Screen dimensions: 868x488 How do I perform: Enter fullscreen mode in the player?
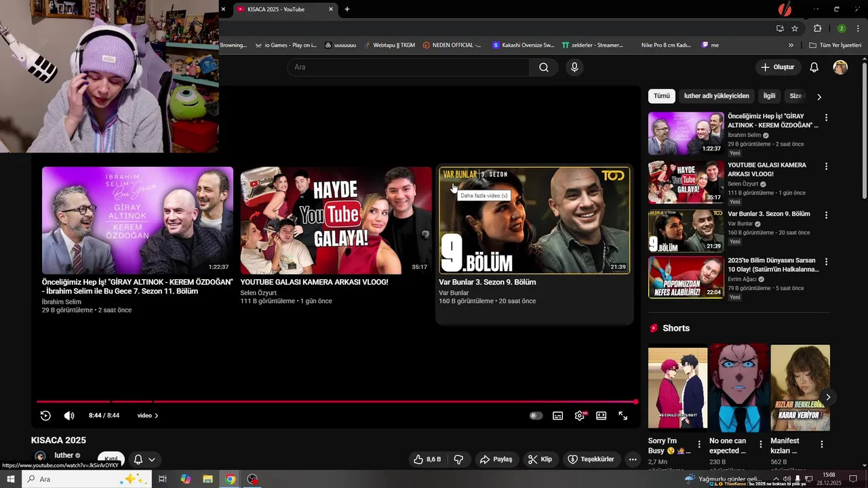point(623,415)
